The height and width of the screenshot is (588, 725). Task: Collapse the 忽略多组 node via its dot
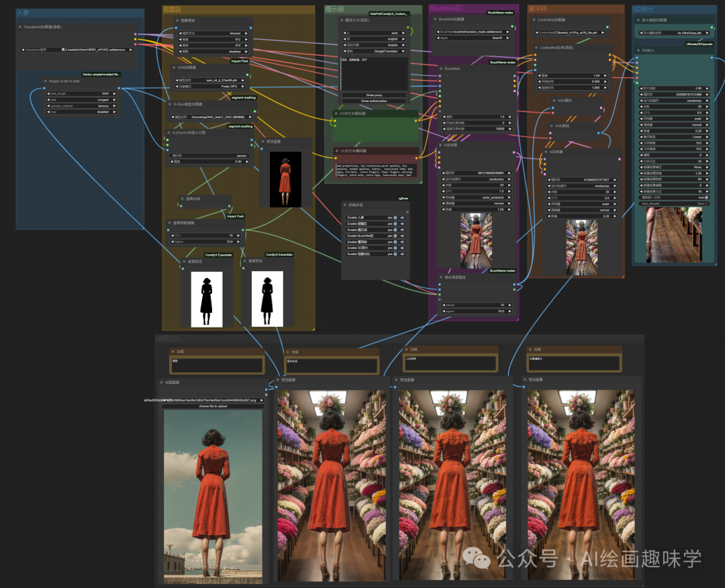tap(345, 205)
